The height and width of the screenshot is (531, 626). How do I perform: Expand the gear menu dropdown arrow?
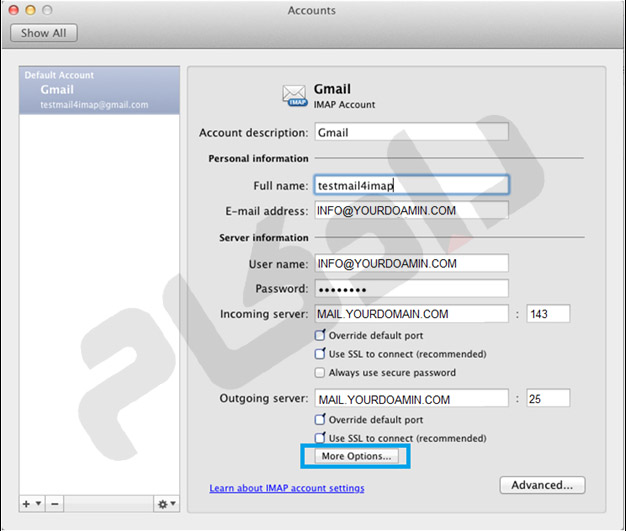pyautogui.click(x=173, y=504)
